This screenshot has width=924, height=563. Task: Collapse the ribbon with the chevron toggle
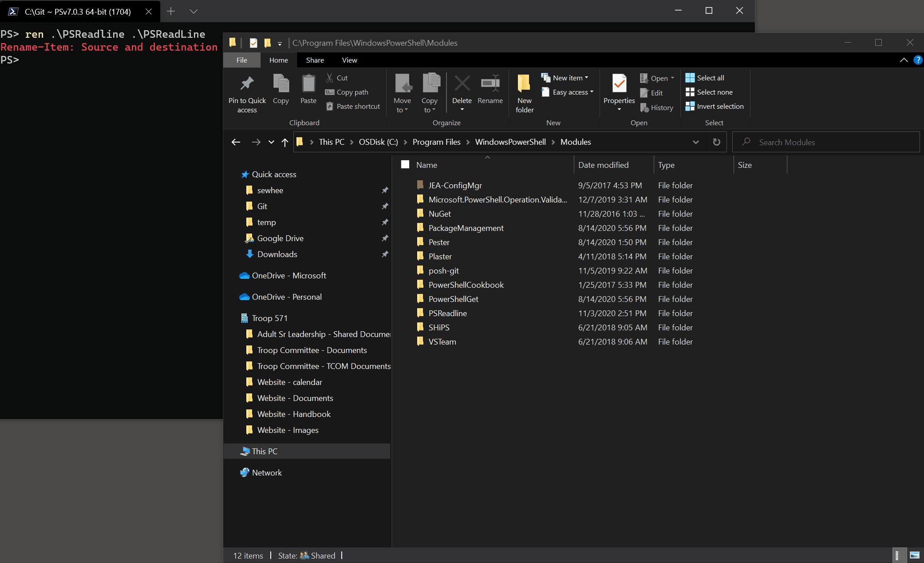[x=904, y=60]
